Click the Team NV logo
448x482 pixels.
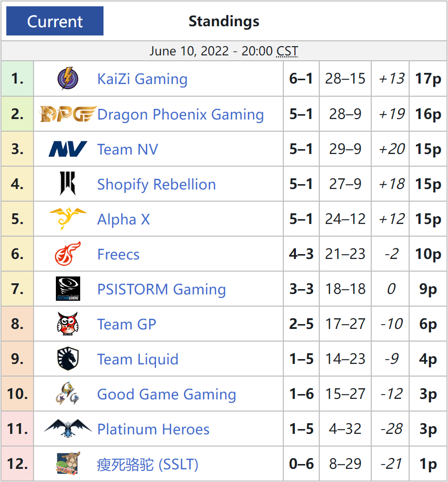[68, 149]
